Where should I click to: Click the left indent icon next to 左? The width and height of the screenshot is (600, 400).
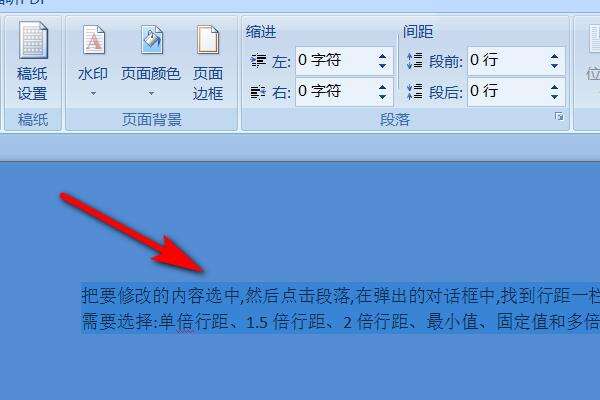coord(258,61)
